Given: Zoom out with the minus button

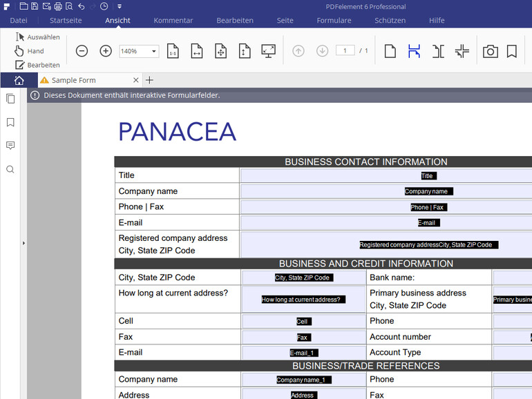Looking at the screenshot, I should (x=82, y=51).
